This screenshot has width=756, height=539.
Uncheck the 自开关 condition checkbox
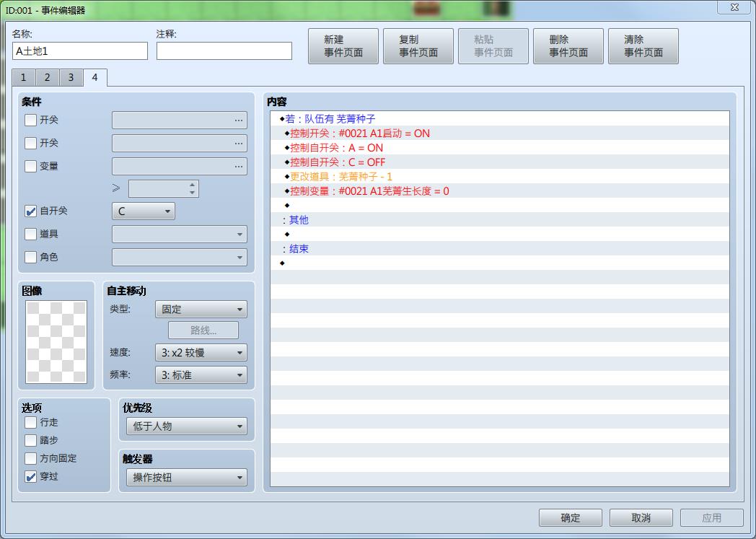[x=30, y=211]
